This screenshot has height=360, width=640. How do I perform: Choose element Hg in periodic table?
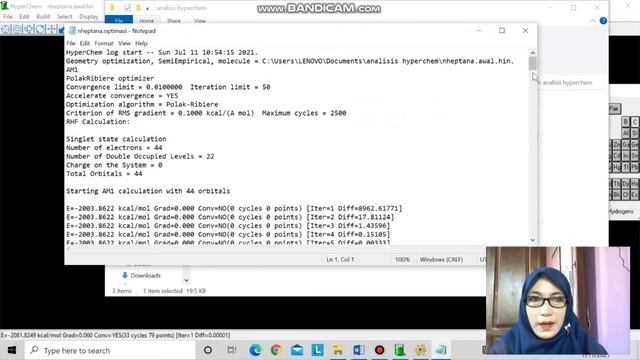tap(616, 167)
